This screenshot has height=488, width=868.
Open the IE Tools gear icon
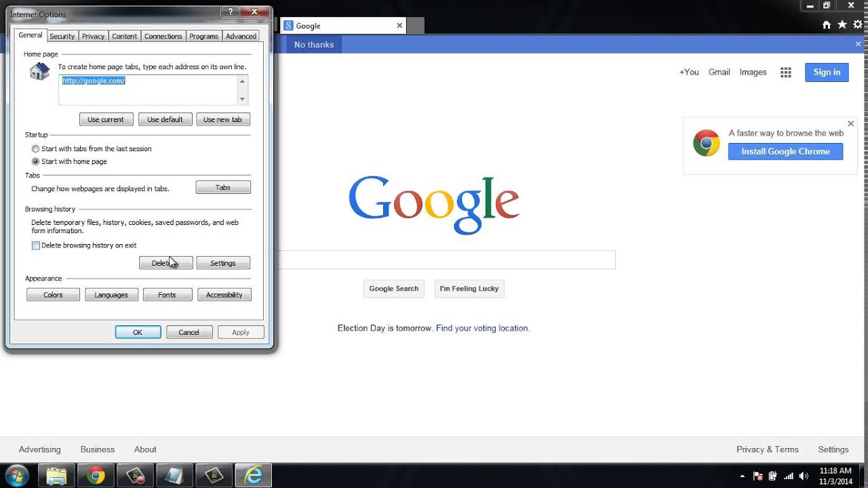coord(858,24)
